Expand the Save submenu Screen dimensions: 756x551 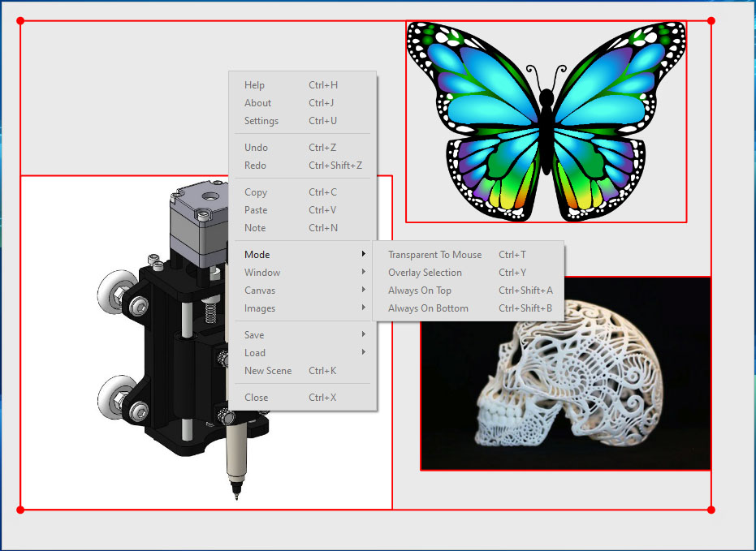(302, 335)
